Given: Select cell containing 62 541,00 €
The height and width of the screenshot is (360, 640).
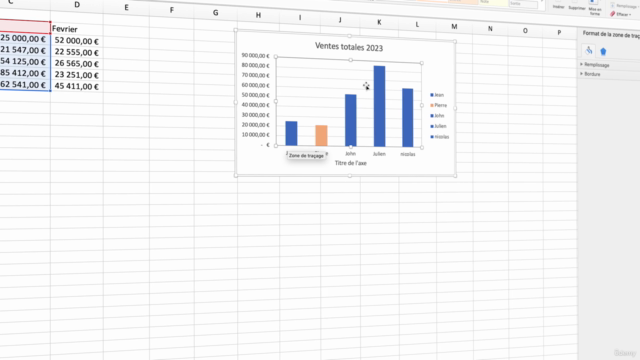Looking at the screenshot, I should (x=25, y=85).
